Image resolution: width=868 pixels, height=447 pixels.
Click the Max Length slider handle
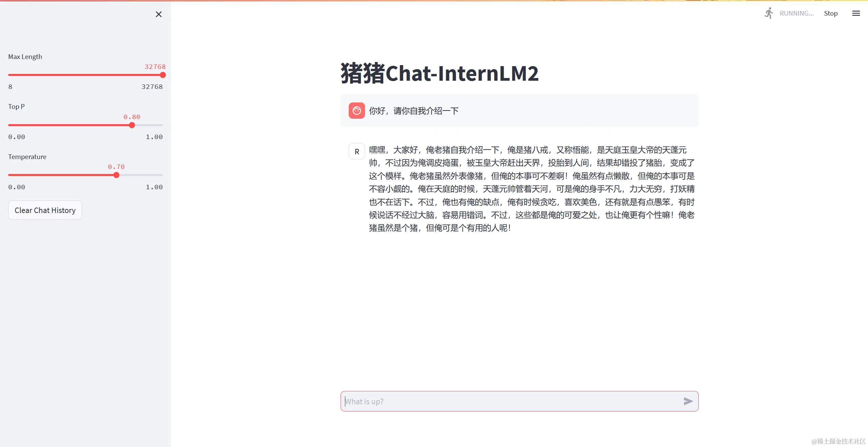pos(163,75)
